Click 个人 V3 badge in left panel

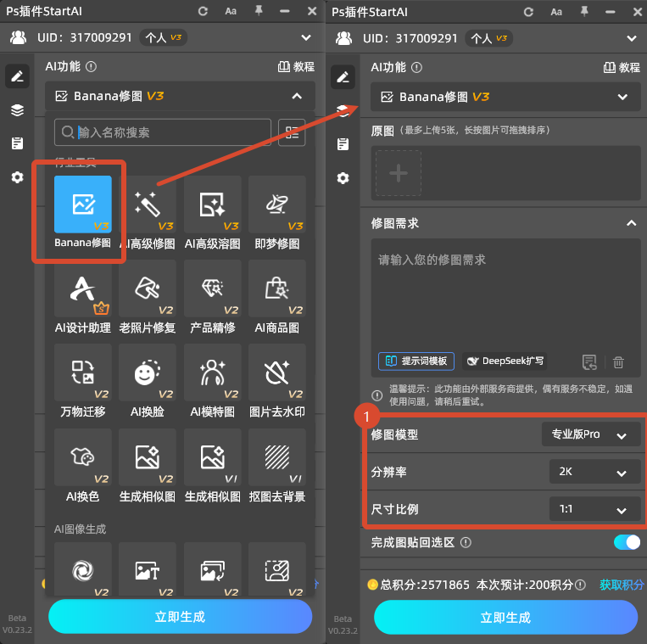(164, 37)
